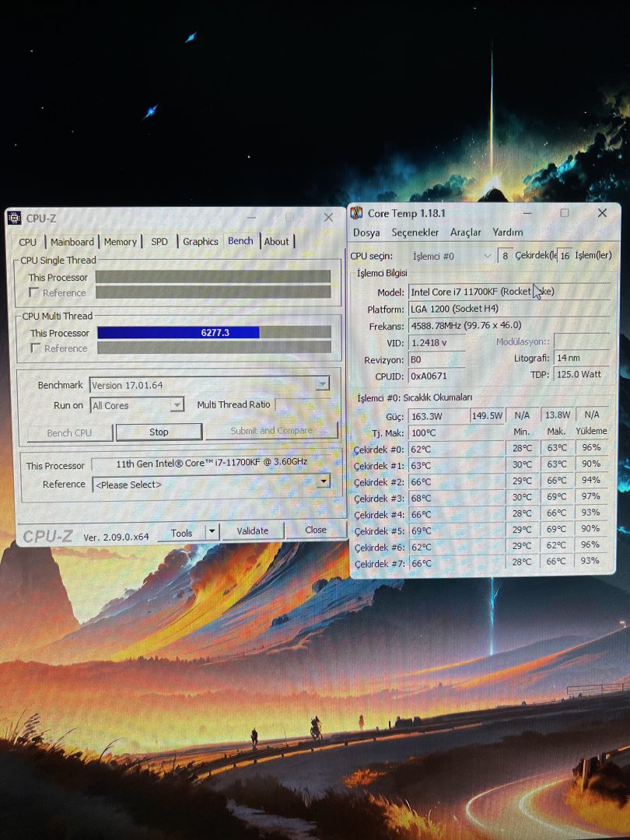Viewport: 630px width, 840px height.
Task: Open the Dosya menu in Core Temp
Action: click(366, 233)
